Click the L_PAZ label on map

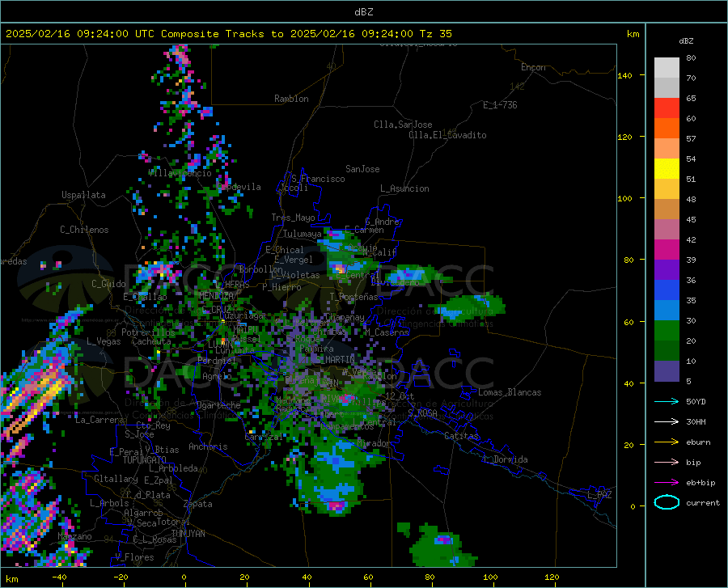tap(599, 495)
